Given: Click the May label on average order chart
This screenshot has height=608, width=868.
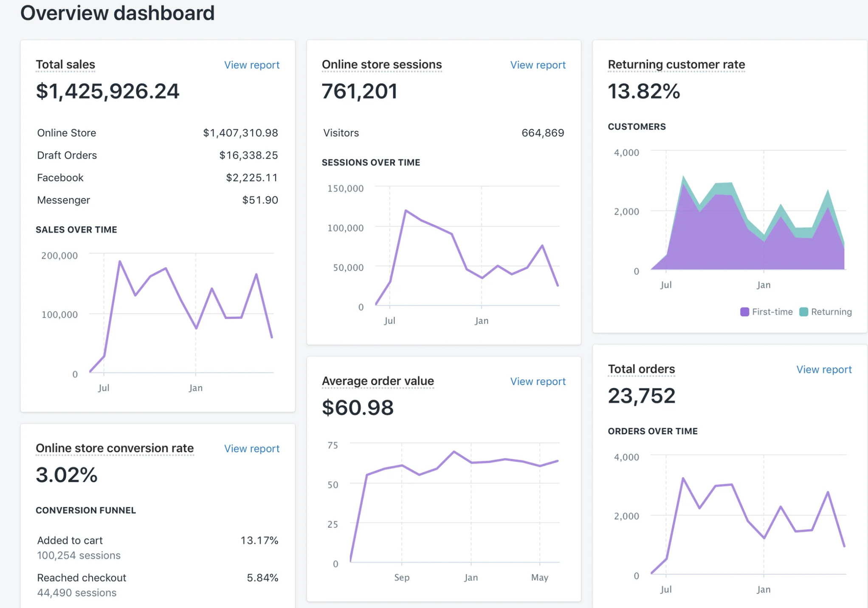Looking at the screenshot, I should click(x=540, y=577).
